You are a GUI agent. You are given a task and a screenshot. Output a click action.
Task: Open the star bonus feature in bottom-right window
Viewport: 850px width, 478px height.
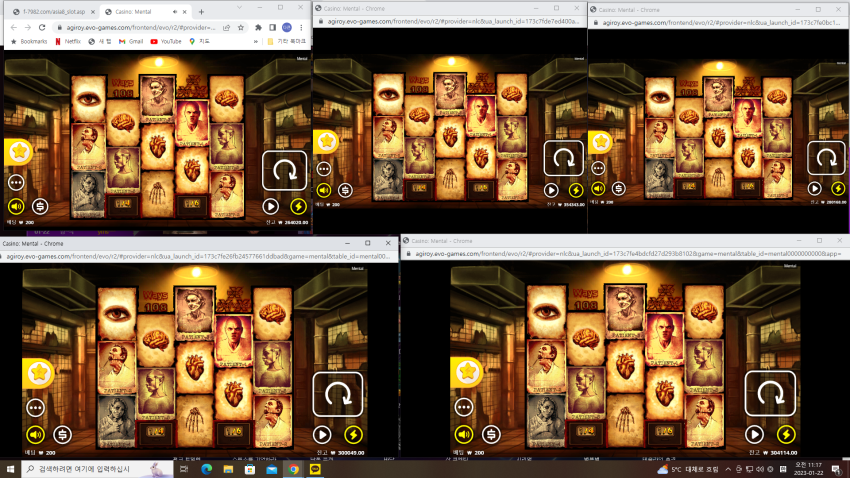pos(467,372)
